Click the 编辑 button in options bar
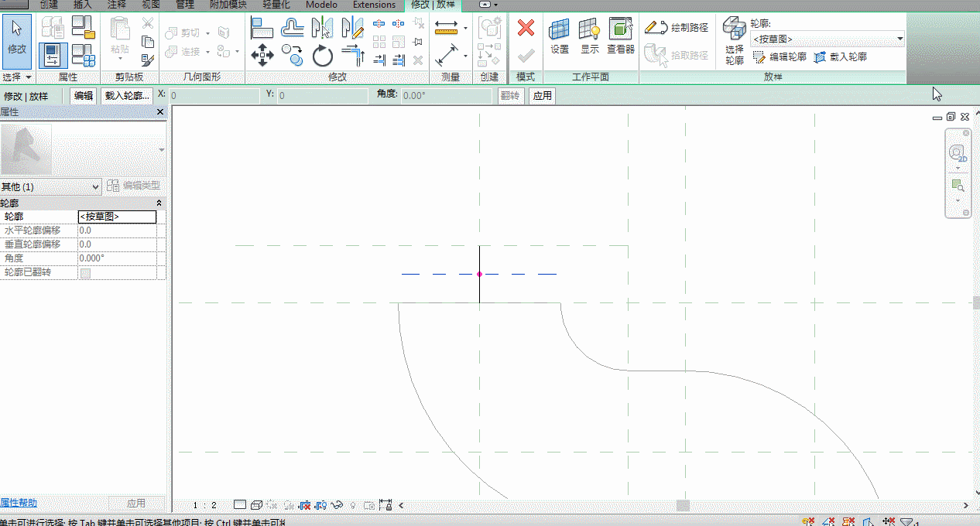Screen dimensions: 980x526 pos(83,96)
